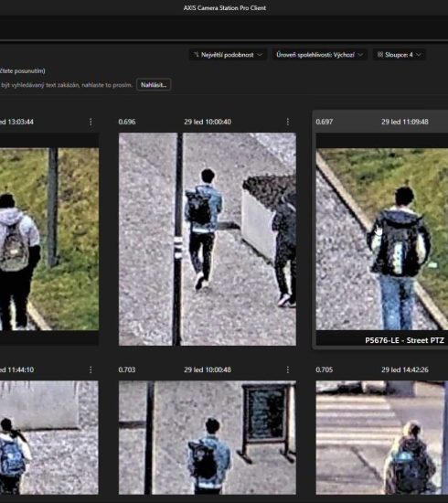Open three-dot menu for 13:03:44 result

pos(91,122)
